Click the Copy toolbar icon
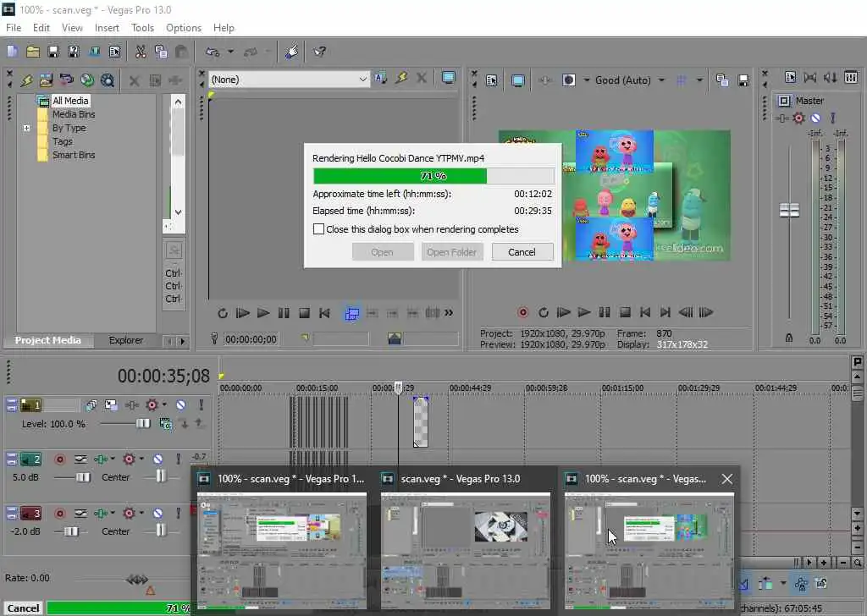The width and height of the screenshot is (867, 616). click(161, 52)
